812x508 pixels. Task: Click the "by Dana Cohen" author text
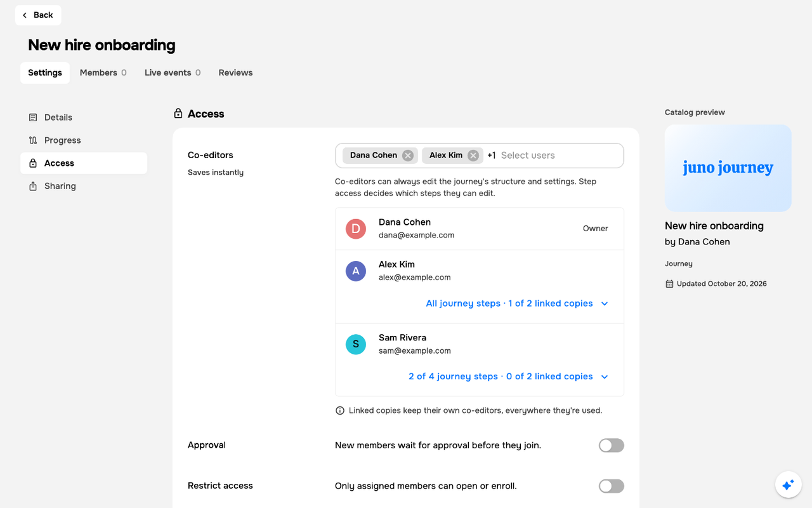point(697,242)
